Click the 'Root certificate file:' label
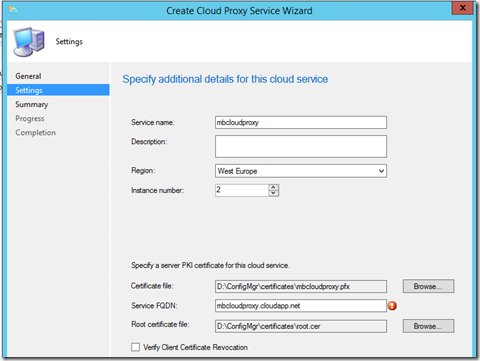480x361 pixels. point(160,324)
